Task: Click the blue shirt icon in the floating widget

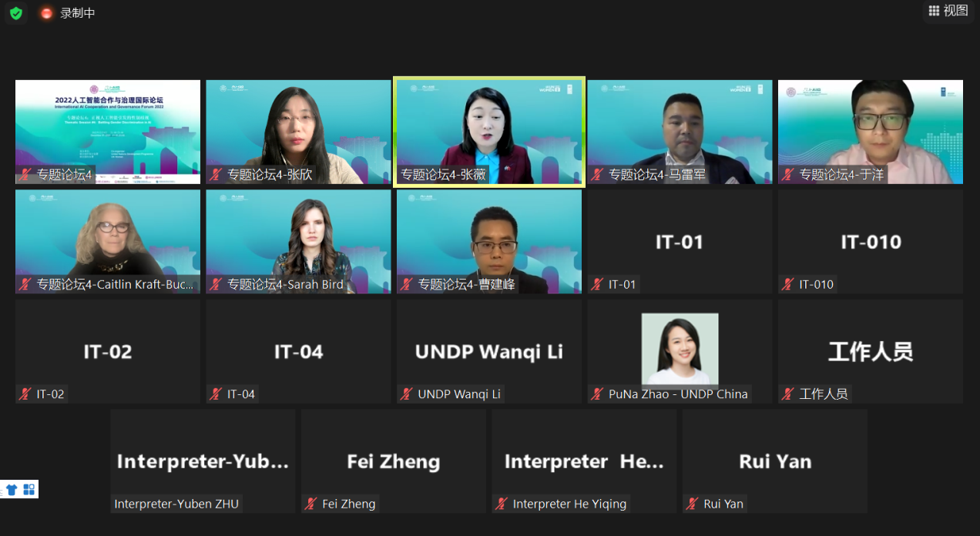Action: tap(11, 489)
